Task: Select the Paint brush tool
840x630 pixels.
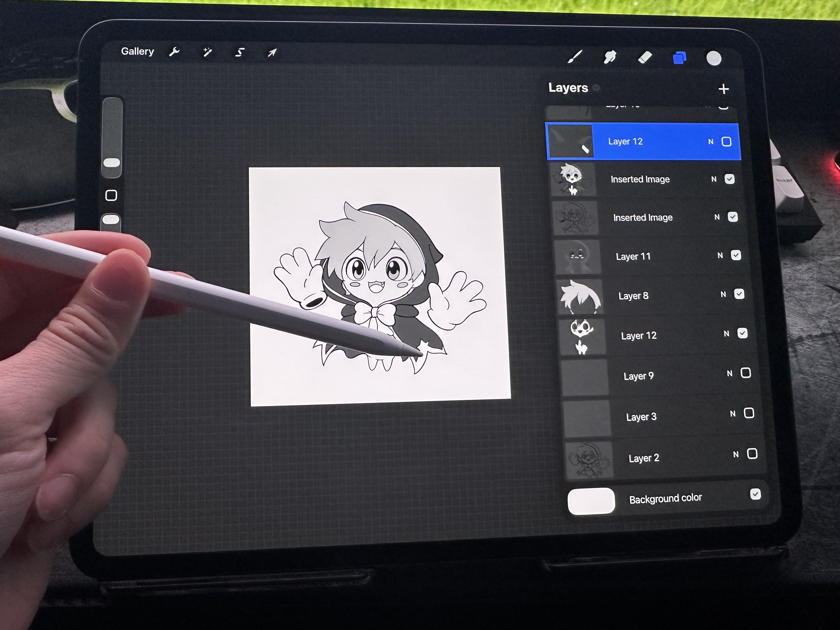Action: tap(575, 57)
